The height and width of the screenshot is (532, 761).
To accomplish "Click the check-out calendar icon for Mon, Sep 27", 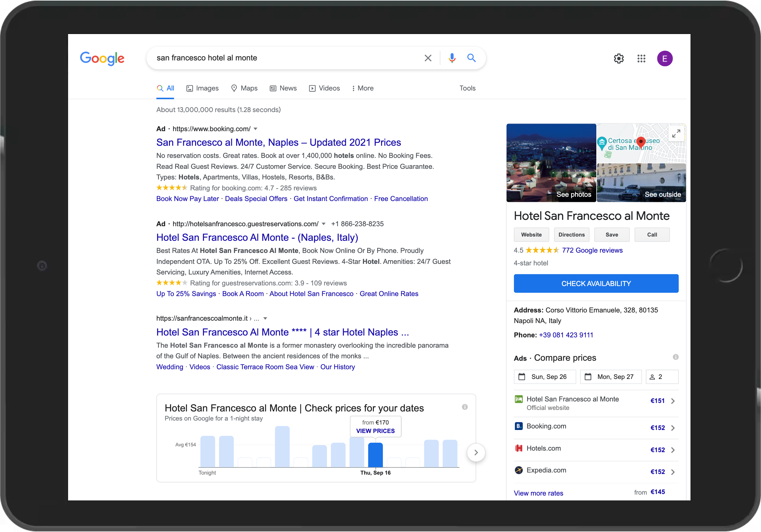I will click(588, 377).
